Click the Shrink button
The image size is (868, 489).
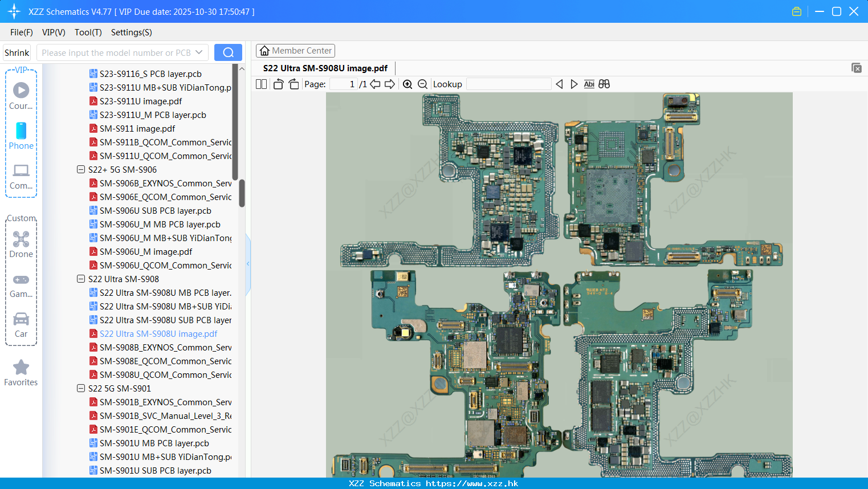coord(17,52)
